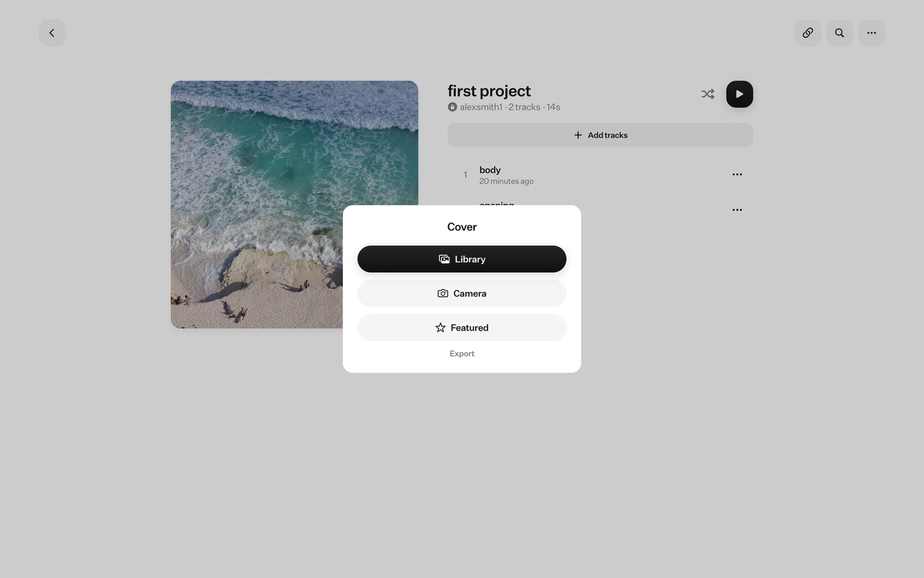Click the star icon on Featured

440,328
